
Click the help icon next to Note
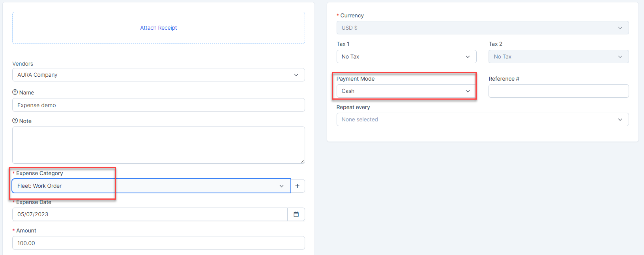(15, 121)
